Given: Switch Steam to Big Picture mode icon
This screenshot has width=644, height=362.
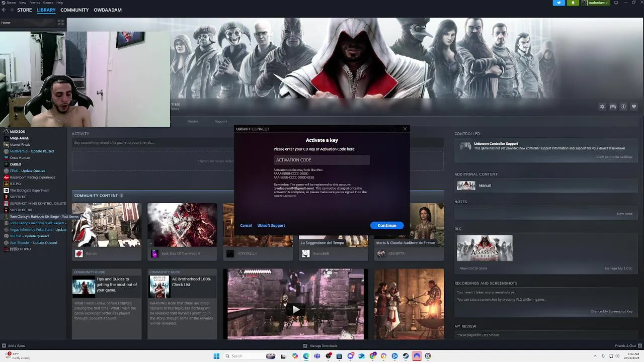Looking at the screenshot, I should point(616,3).
